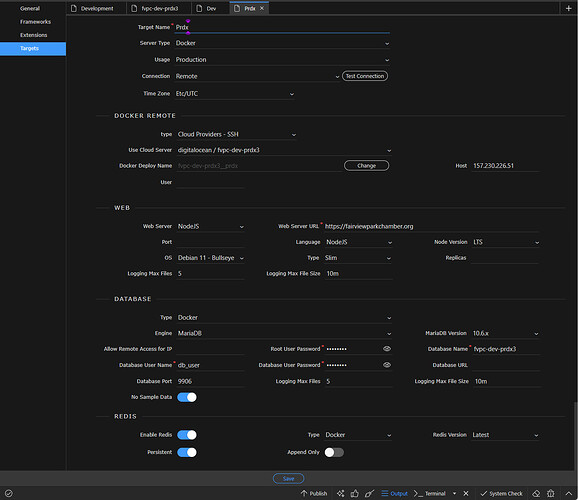Click the Publish arrow icon in status bar
578x500 pixels.
304,493
